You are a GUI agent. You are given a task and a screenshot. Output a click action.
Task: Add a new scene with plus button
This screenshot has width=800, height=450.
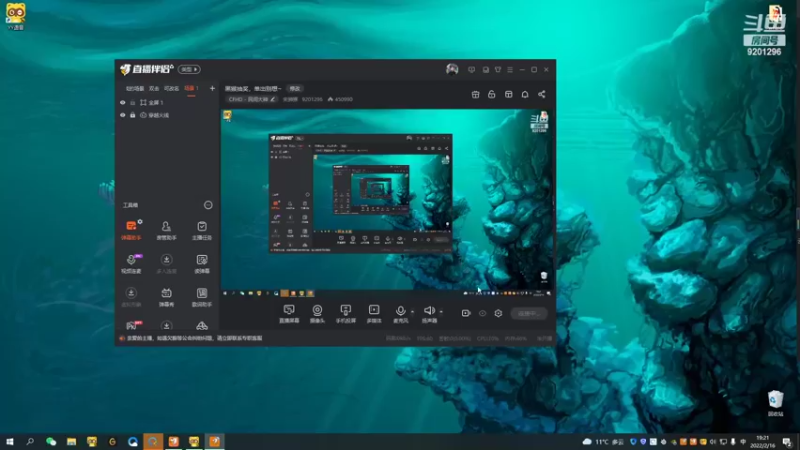(x=212, y=89)
